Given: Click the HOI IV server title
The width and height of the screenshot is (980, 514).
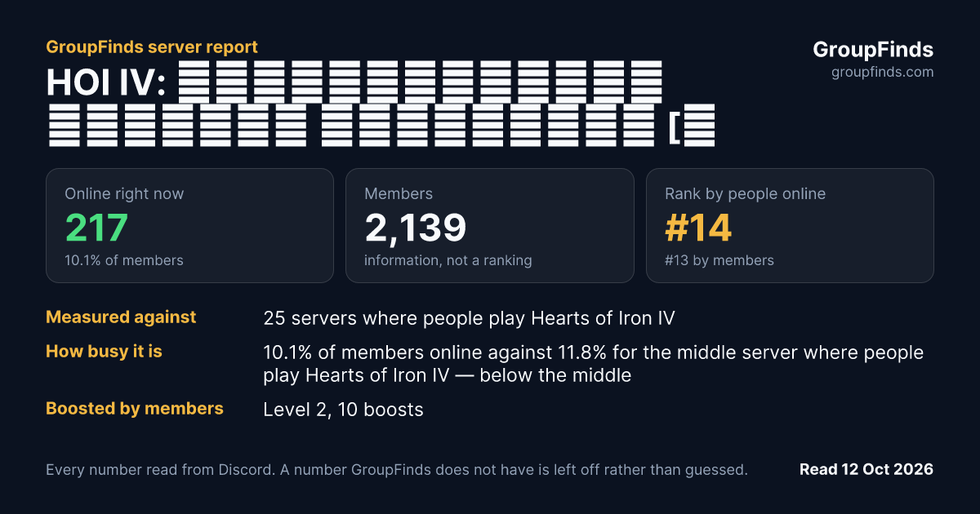Looking at the screenshot, I should tap(381, 104).
